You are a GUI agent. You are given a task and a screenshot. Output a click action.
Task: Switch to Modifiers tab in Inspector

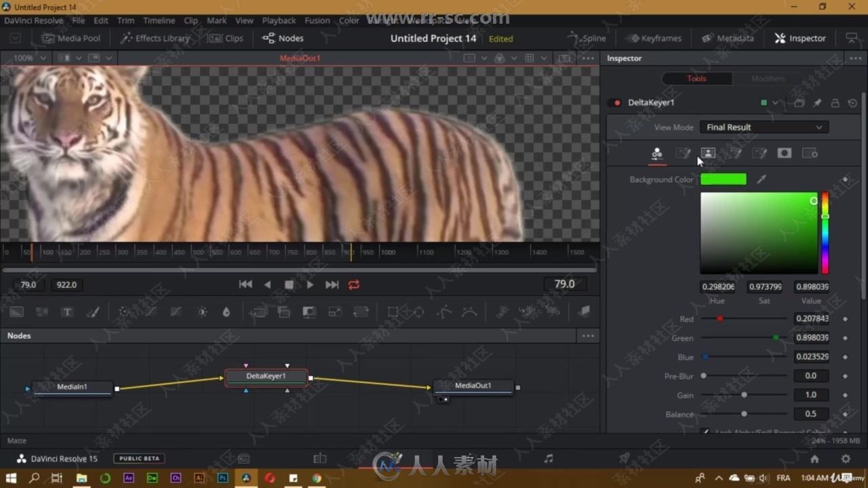click(x=768, y=79)
